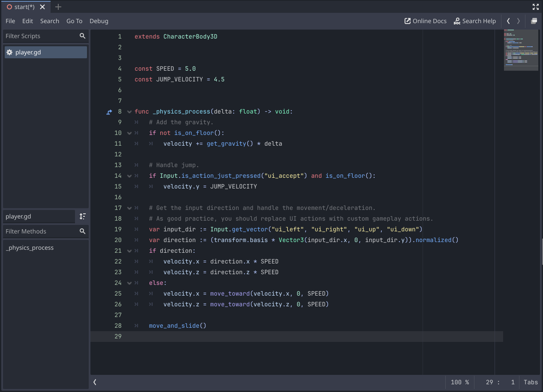
Task: Collapse the _physics_process function fold arrow
Action: (129, 111)
